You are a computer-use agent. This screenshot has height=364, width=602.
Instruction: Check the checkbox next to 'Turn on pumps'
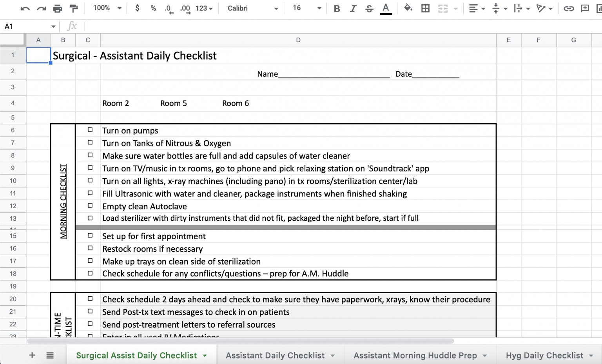coord(90,130)
